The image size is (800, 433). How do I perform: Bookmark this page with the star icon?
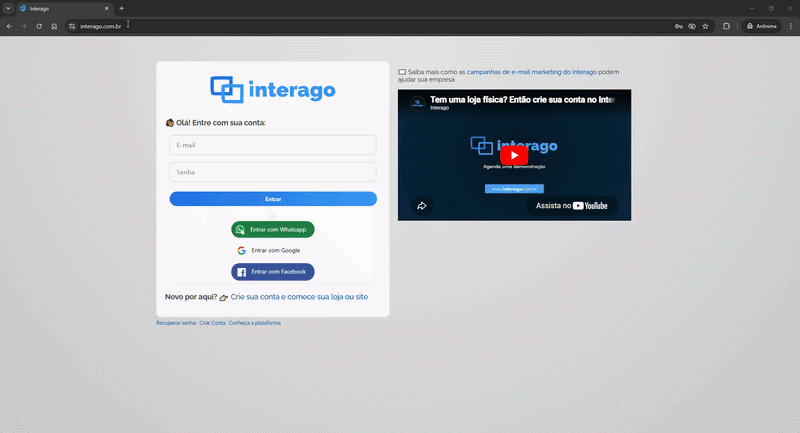click(705, 26)
